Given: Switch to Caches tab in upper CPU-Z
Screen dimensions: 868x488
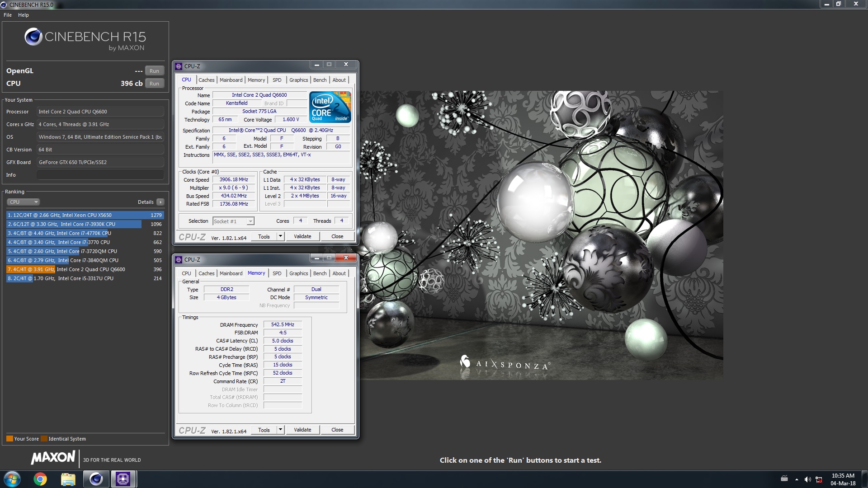Looking at the screenshot, I should (x=207, y=80).
